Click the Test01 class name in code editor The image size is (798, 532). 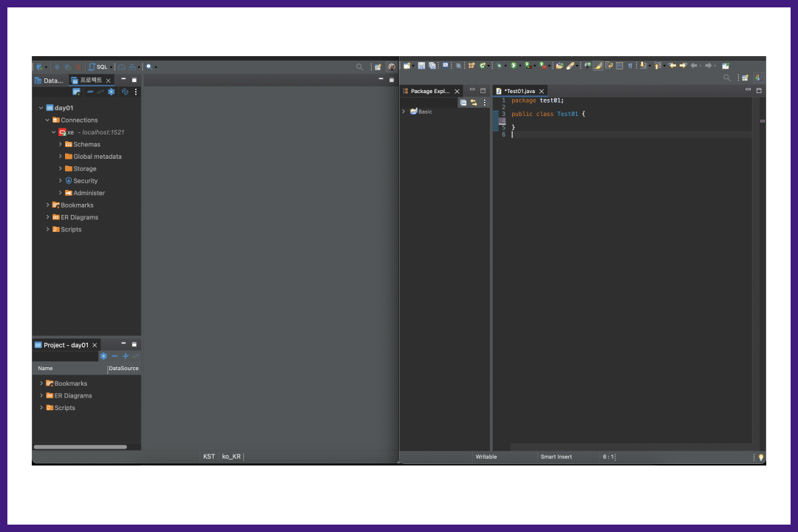pos(567,114)
